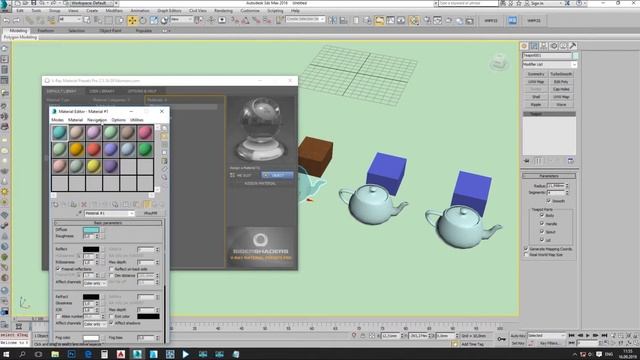Image resolution: width=640 pixels, height=360 pixels.
Task: Open the Create command panel tab
Action: (x=524, y=46)
